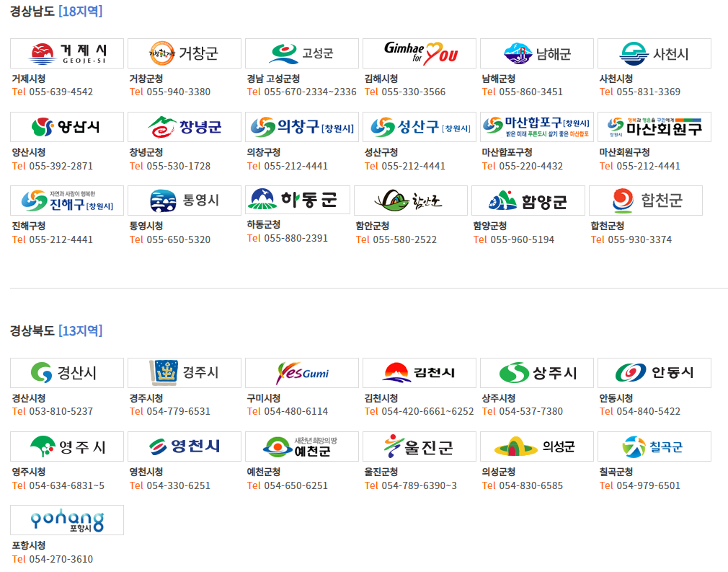Click the 김해시청 text link

point(381,79)
